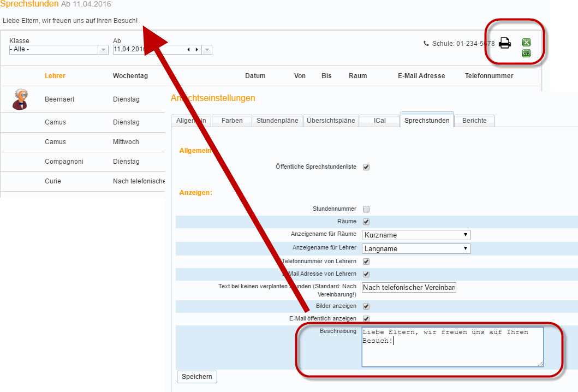This screenshot has width=578, height=392.
Task: Switch to the Übersichtspläne tab
Action: [x=331, y=121]
